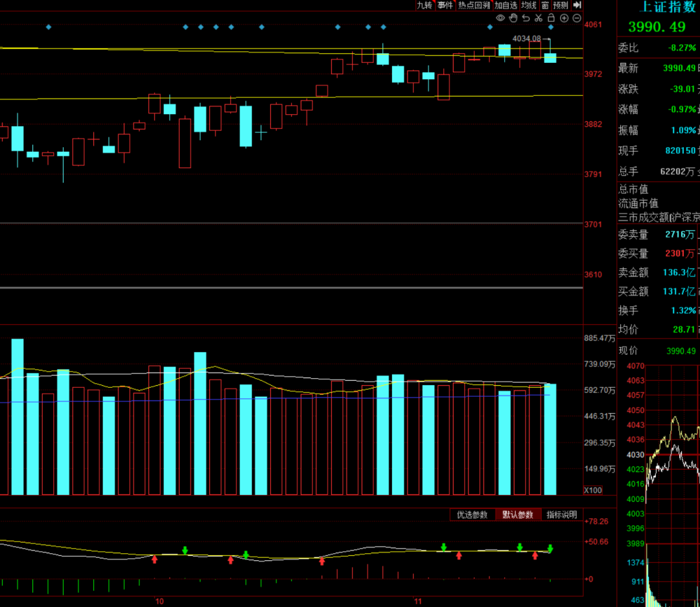This screenshot has width=700, height=607.
Task: Click the undo arrow icon
Action: [x=526, y=18]
